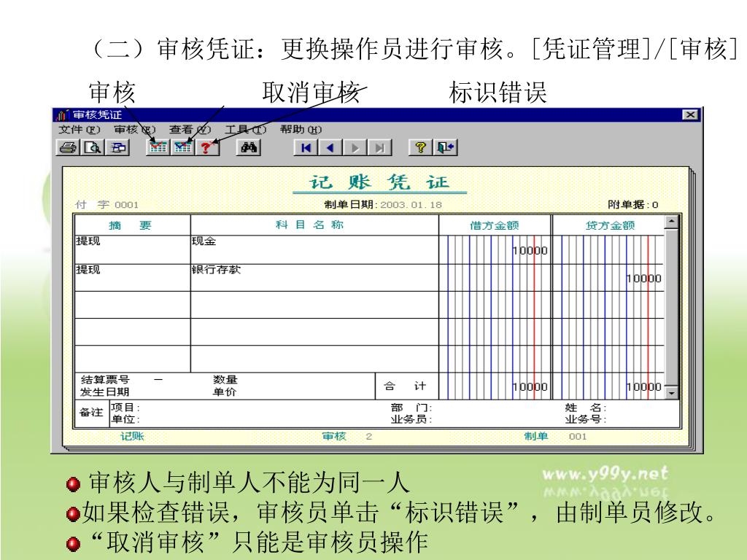Image resolution: width=747 pixels, height=560 pixels.
Task: Click the 姓名 field
Action: [x=586, y=408]
